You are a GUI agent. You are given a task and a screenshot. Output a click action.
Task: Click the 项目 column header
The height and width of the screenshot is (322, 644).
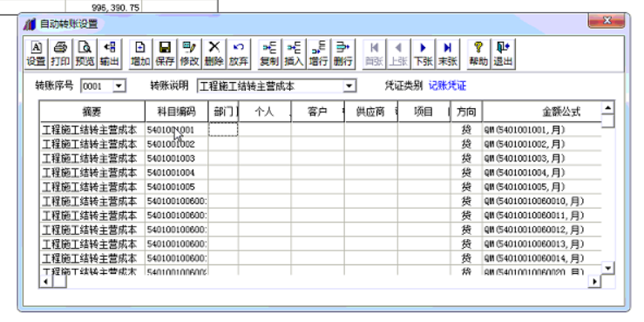424,112
